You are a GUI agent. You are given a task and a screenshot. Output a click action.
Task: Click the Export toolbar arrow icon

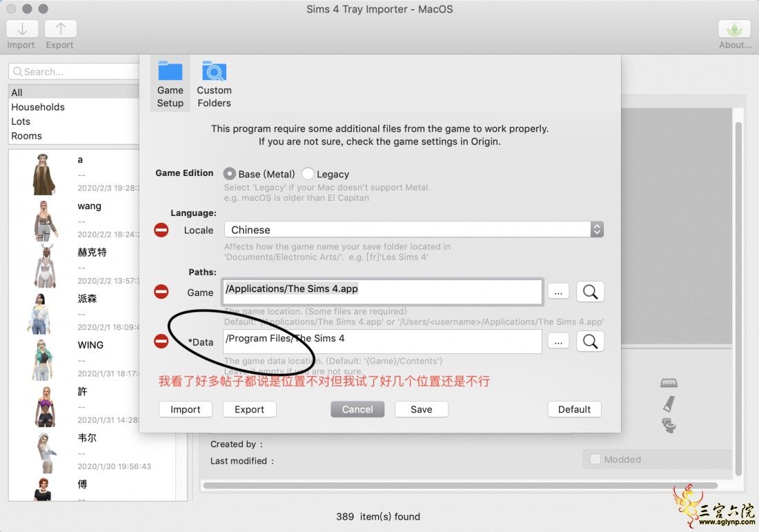pos(61,29)
